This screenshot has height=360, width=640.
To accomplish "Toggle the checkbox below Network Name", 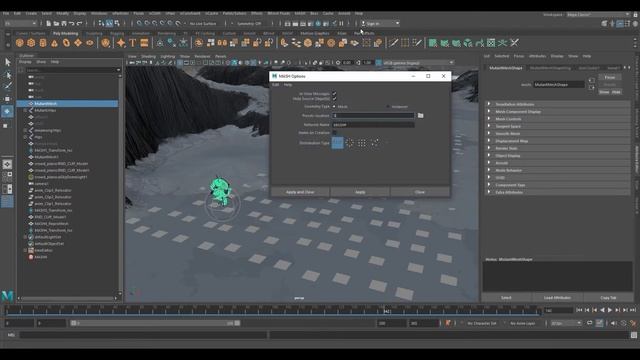I will [334, 133].
